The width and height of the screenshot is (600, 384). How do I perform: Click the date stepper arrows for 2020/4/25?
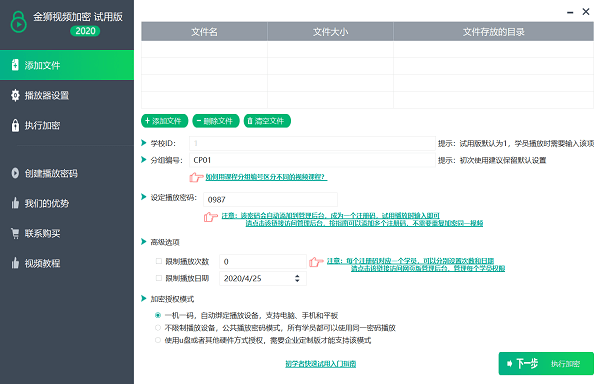pos(297,278)
